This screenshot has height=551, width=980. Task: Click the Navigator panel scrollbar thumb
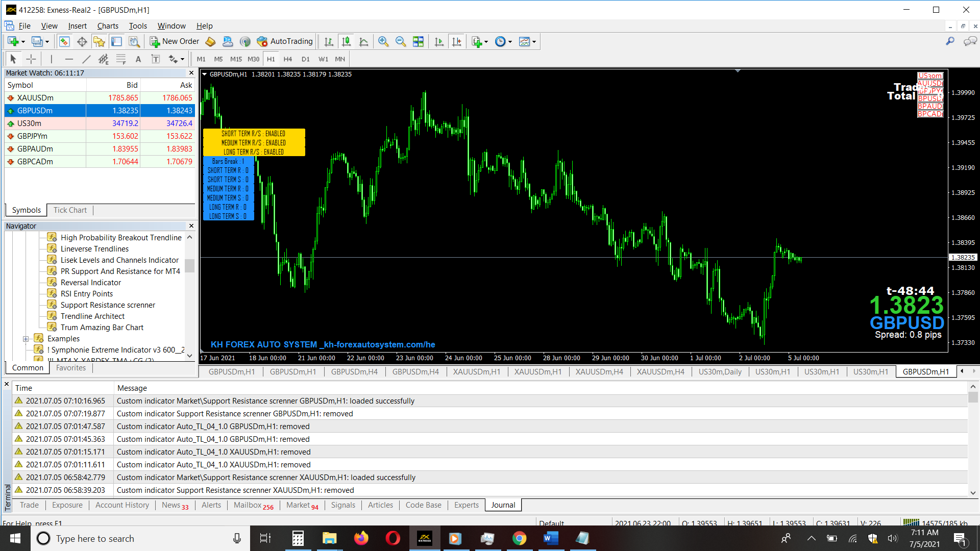click(189, 265)
